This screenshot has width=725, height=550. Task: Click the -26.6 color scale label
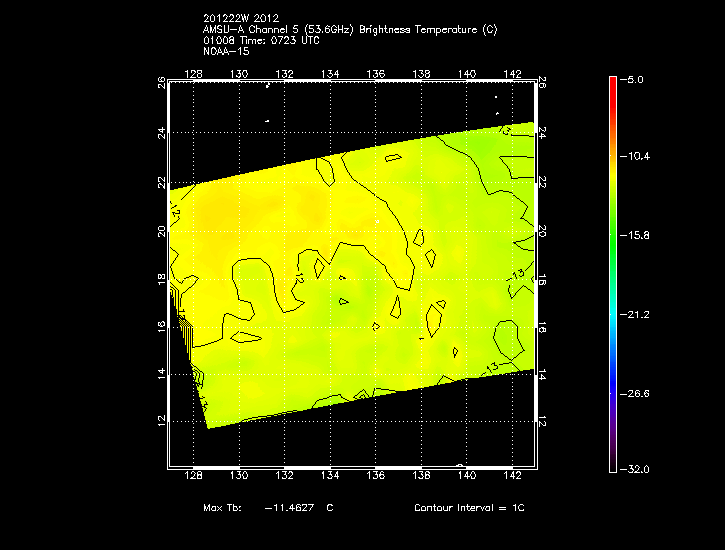637,393
